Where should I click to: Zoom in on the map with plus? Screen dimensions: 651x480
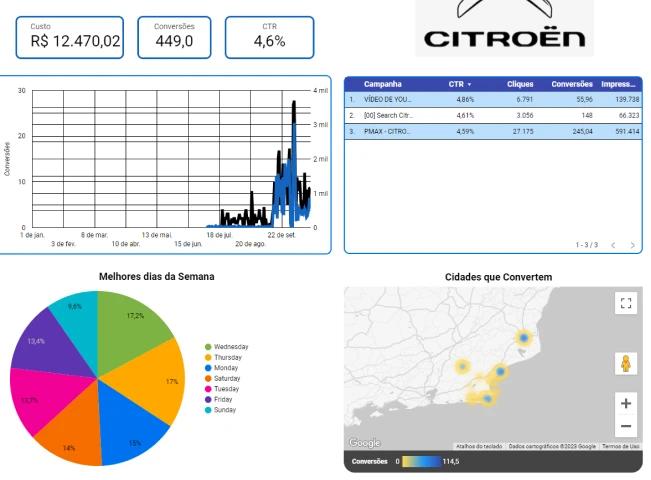pos(626,403)
